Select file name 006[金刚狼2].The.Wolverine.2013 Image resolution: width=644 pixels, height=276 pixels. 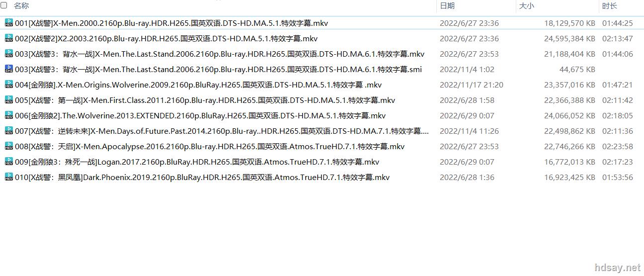pos(200,116)
